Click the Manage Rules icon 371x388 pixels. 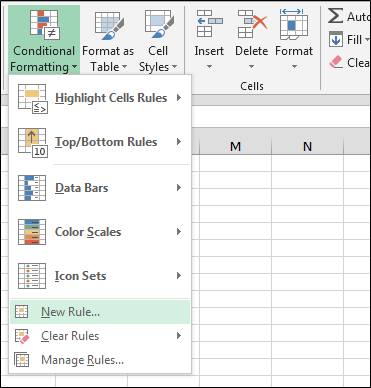point(22,360)
